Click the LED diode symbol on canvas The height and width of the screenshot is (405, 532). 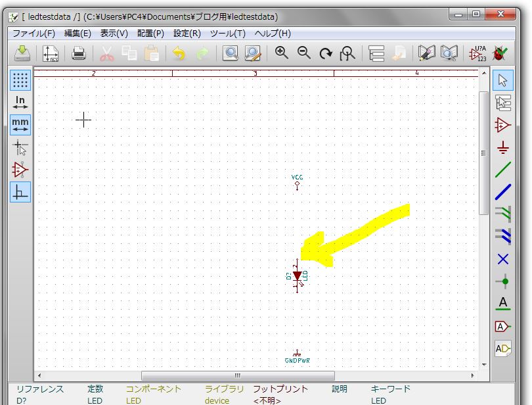point(298,276)
